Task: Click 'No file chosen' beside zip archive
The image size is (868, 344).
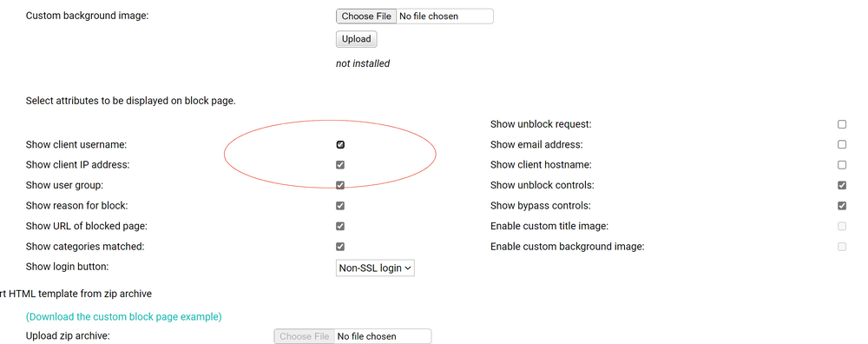Action: [x=366, y=336]
